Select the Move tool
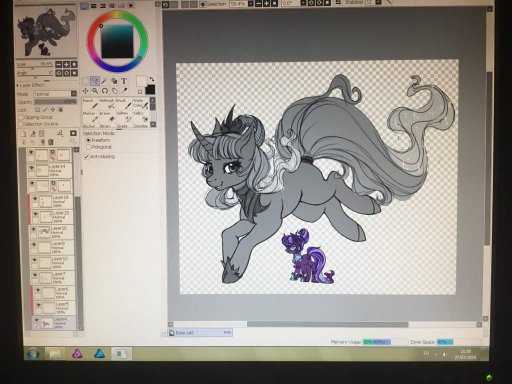Screen dimensions: 512x384 [85, 91]
